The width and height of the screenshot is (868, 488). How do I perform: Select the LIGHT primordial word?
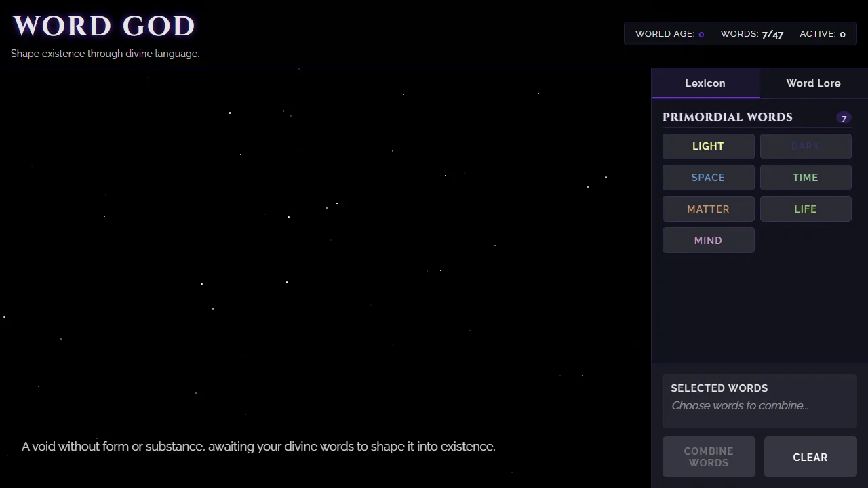coord(708,146)
